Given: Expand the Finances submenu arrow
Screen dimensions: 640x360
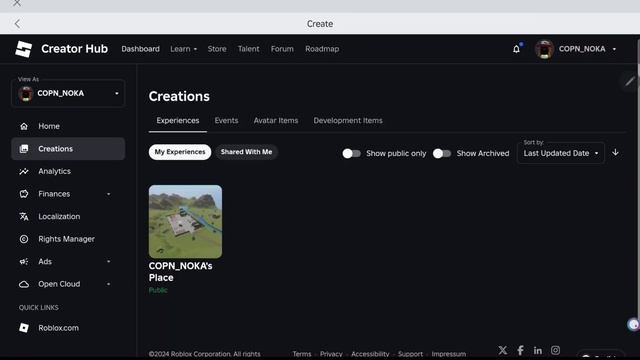Looking at the screenshot, I should [x=109, y=194].
